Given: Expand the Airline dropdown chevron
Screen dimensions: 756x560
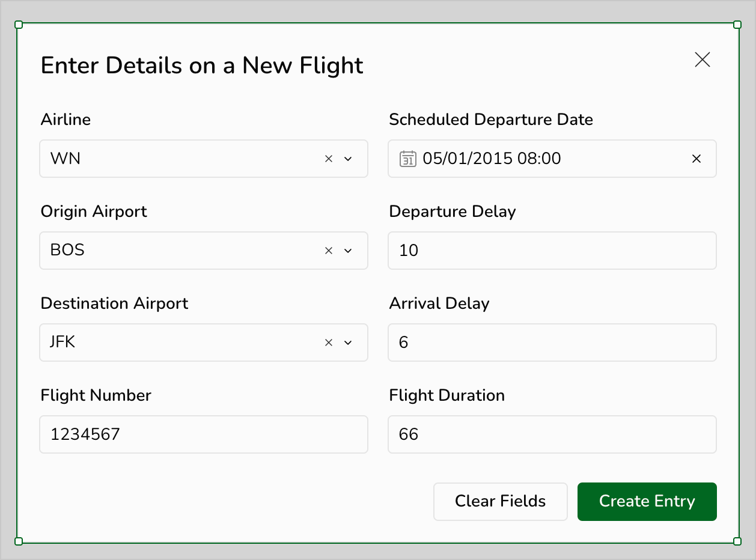Looking at the screenshot, I should tap(347, 159).
